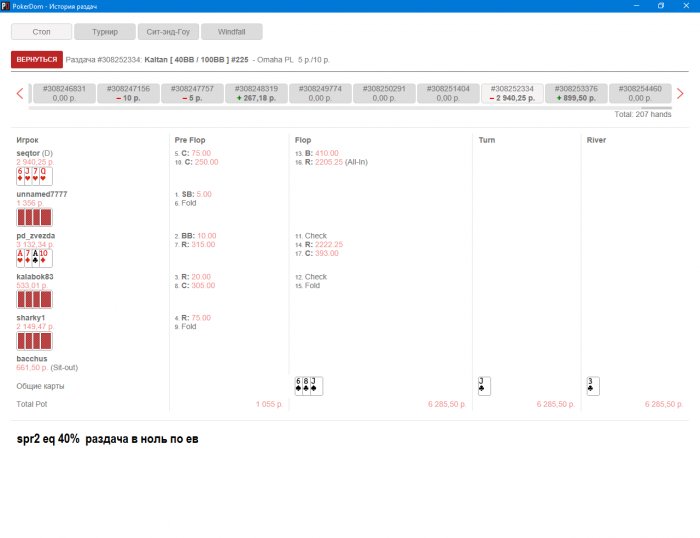Open hand #308253376 with +899,50 p.
700x538 pixels.
(x=576, y=93)
